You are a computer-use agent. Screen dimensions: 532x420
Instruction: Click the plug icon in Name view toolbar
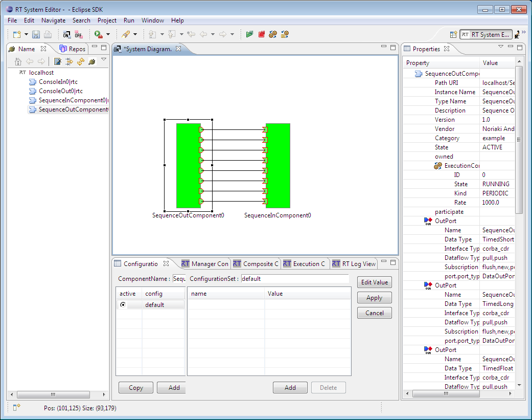tap(92, 62)
